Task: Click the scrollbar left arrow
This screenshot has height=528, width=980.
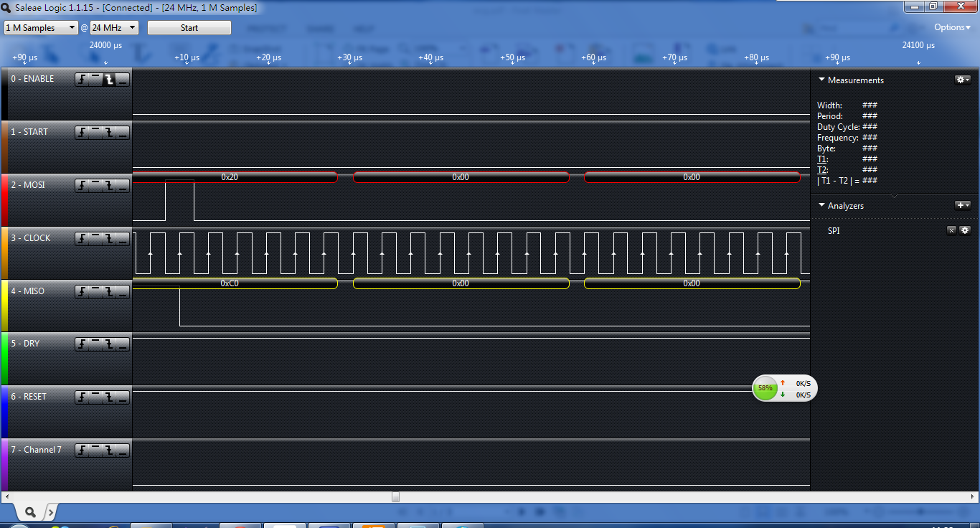Action: click(x=7, y=496)
